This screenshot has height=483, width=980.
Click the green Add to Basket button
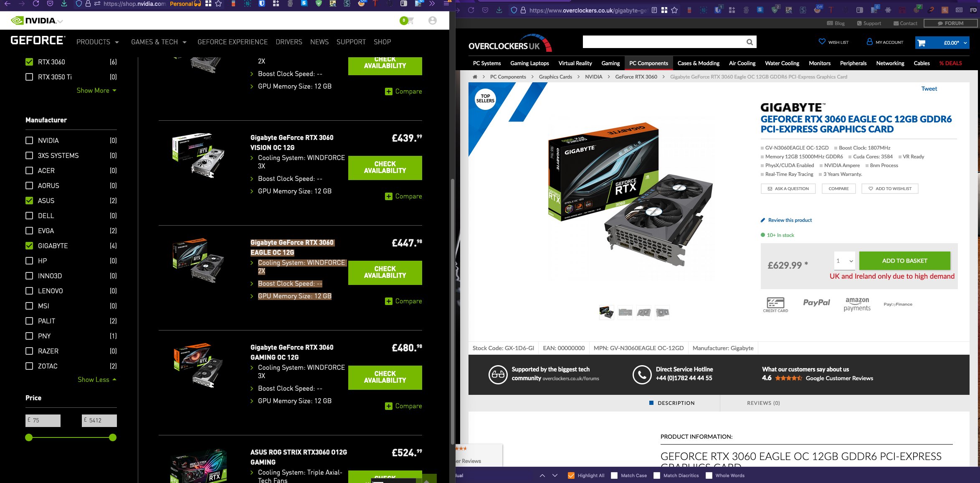tap(904, 261)
